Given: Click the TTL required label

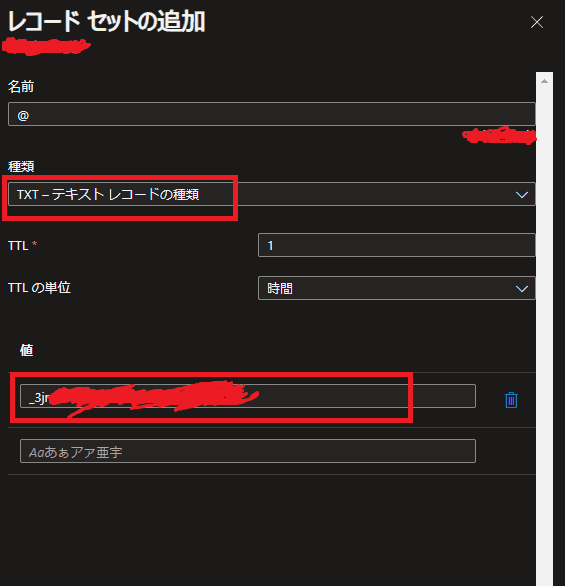Looking at the screenshot, I should [x=22, y=246].
